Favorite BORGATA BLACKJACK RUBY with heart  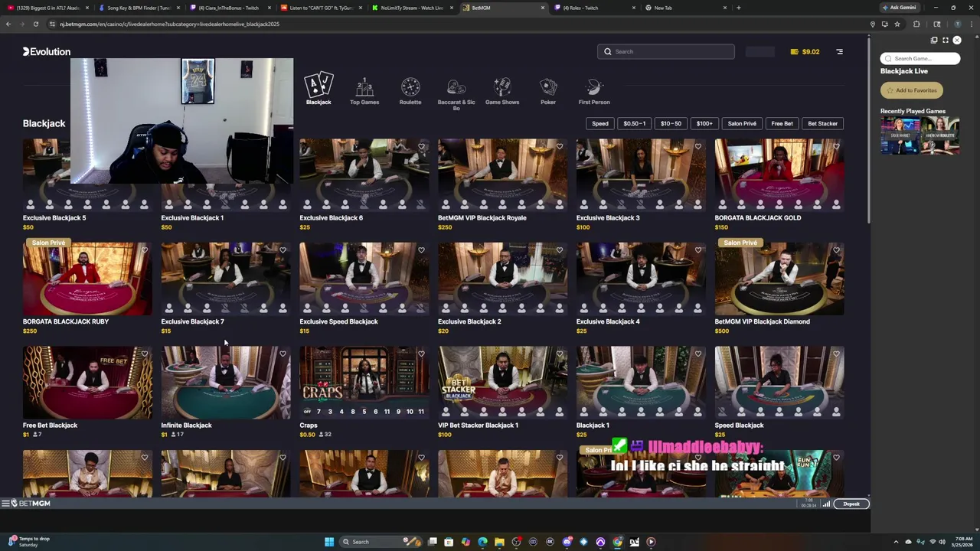click(x=145, y=250)
